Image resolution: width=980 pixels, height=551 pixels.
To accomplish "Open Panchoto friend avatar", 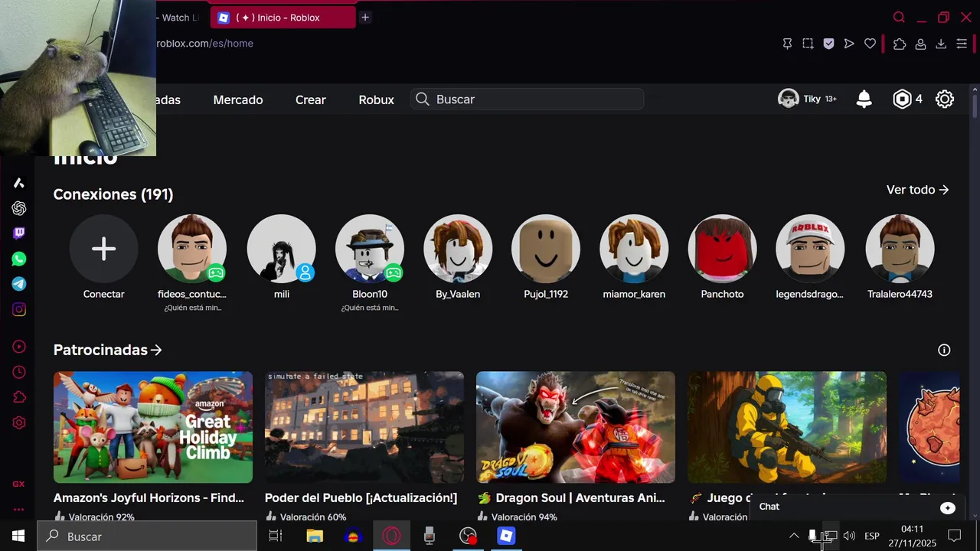I will (722, 249).
